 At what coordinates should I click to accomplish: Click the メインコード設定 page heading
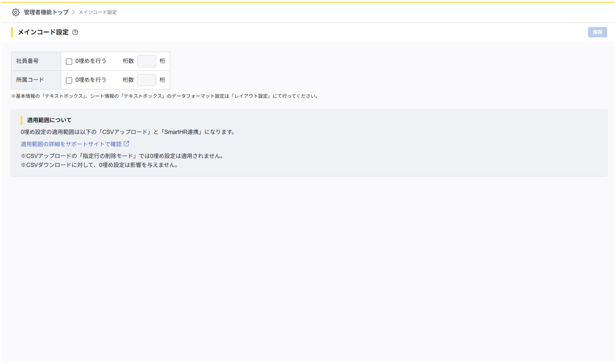[43, 32]
